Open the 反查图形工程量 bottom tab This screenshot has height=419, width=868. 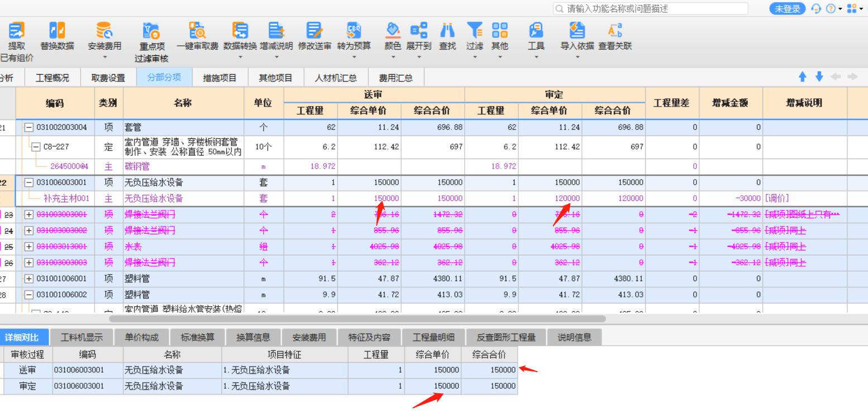(506, 337)
